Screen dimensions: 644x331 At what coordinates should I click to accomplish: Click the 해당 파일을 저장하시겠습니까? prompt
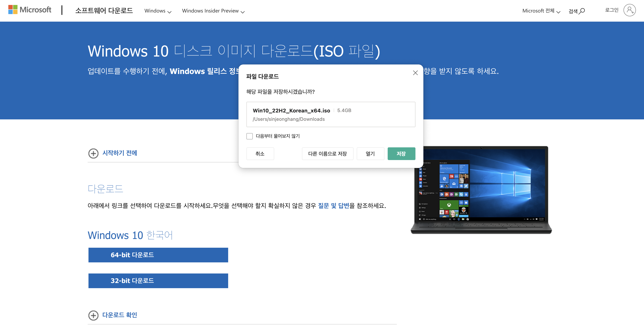point(281,92)
